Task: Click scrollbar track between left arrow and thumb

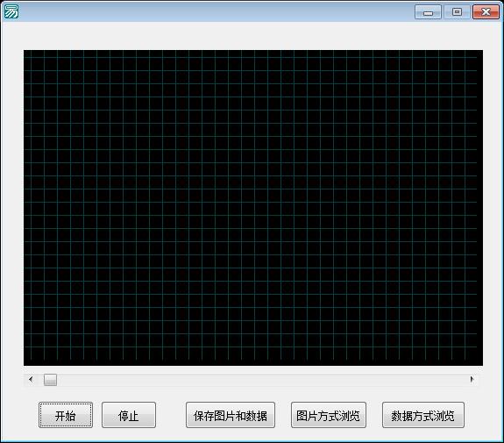Action: [x=40, y=380]
